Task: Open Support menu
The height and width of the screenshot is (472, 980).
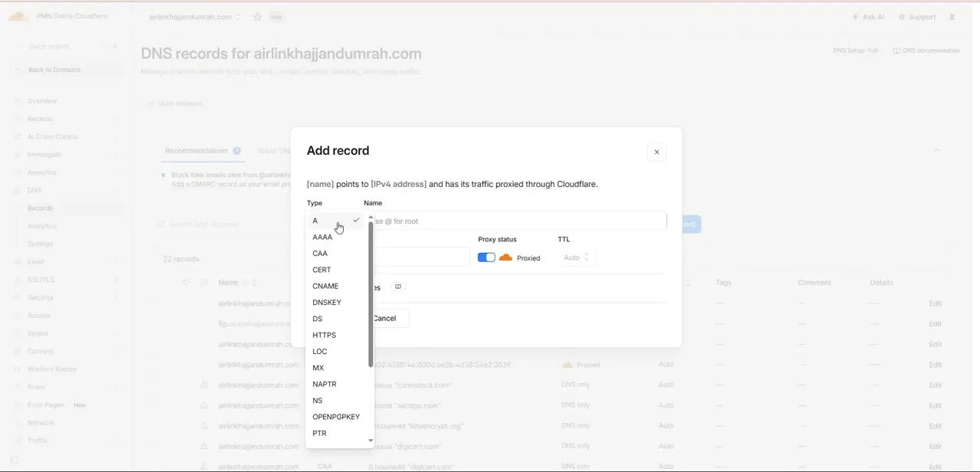Action: [x=917, y=17]
